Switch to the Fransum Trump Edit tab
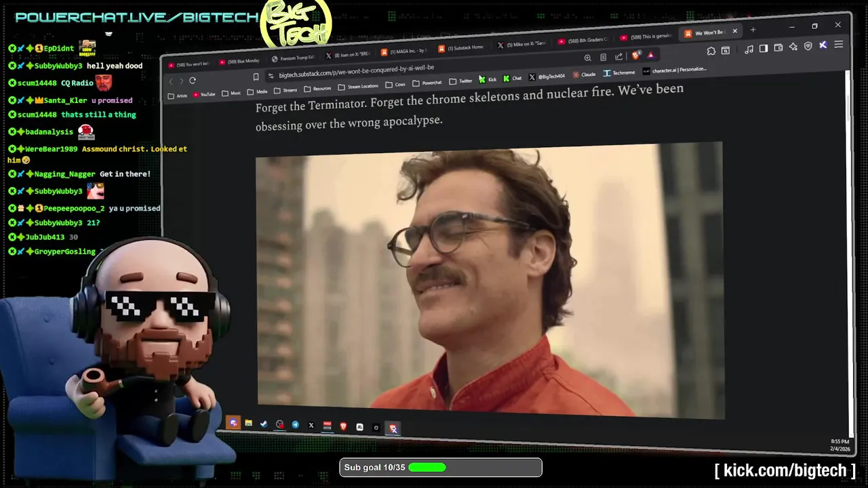 point(294,58)
